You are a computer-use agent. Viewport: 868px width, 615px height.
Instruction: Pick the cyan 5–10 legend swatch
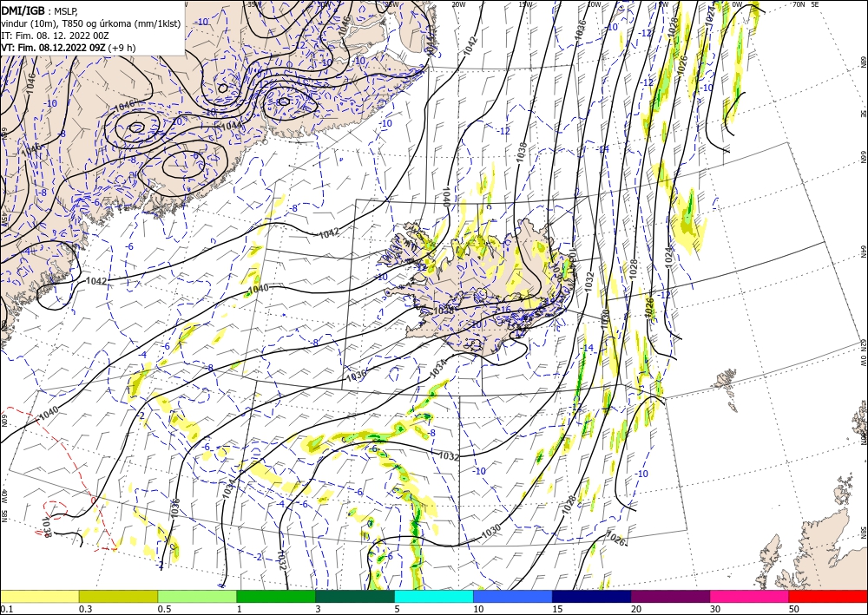[434, 596]
